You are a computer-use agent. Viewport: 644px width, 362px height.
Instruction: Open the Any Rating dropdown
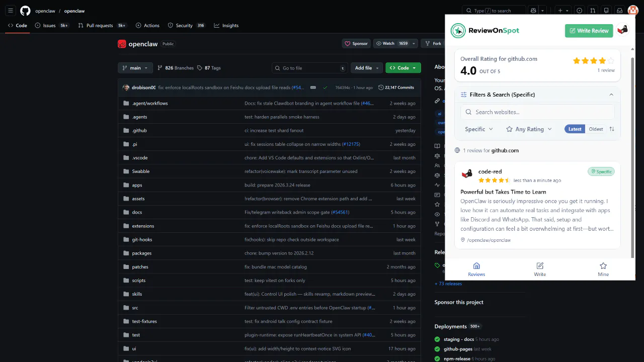529,129
